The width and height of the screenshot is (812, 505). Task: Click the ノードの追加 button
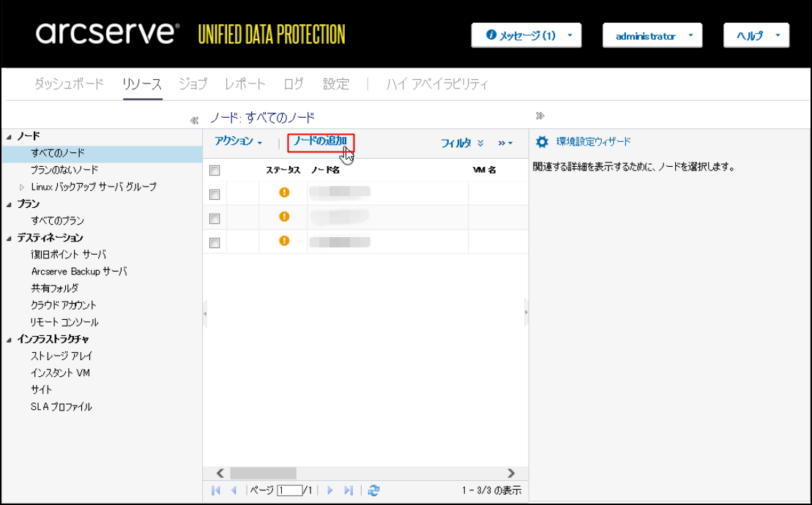(321, 142)
